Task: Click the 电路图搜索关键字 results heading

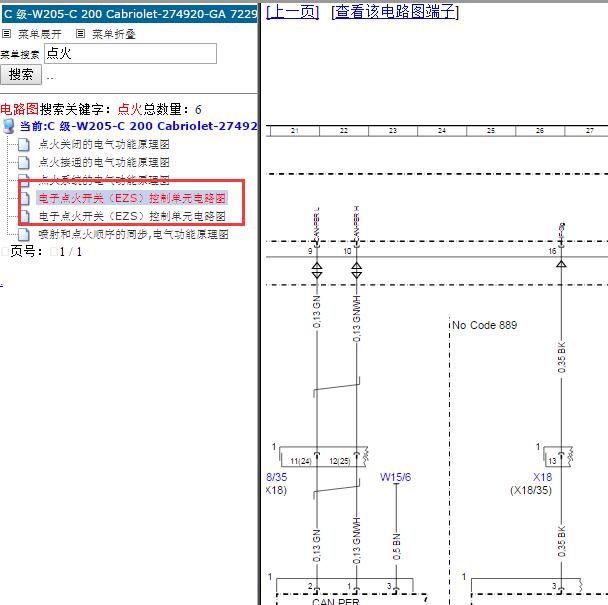Action: point(101,109)
